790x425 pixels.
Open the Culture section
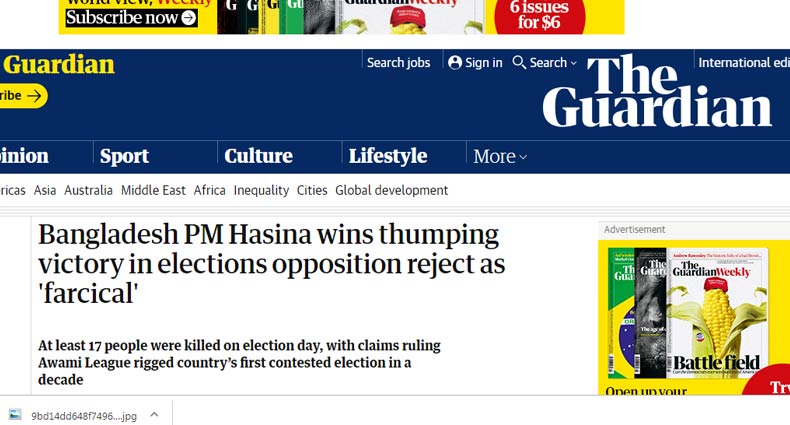(x=258, y=156)
